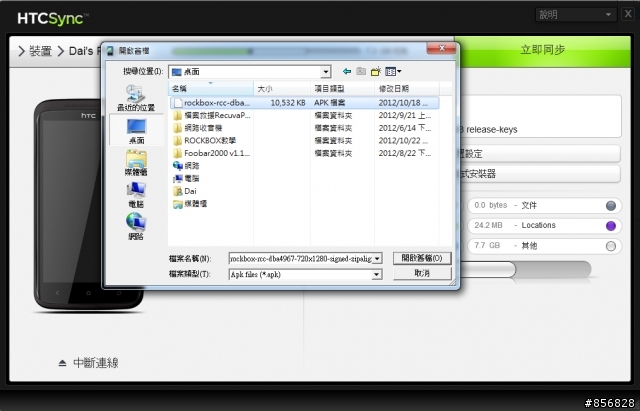Open the view menu icon in dialog toolbar
Screen dimensions: 640x411
(393, 72)
